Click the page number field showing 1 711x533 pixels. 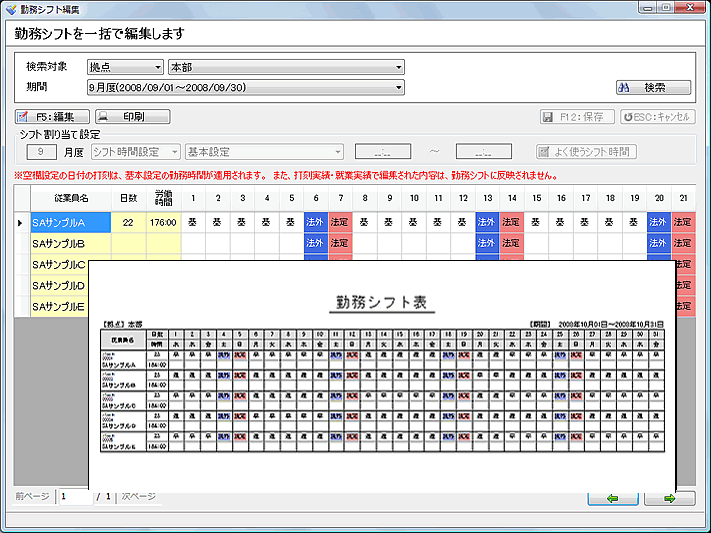75,497
